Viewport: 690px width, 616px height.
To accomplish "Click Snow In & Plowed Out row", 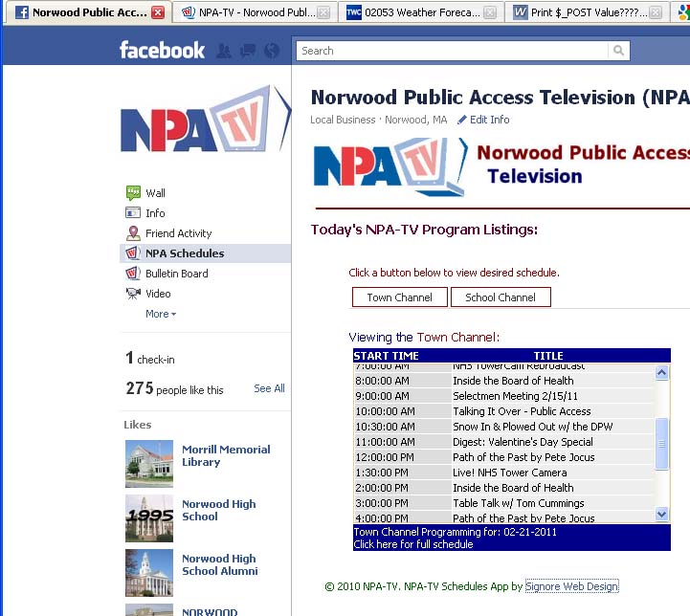I will click(503, 427).
